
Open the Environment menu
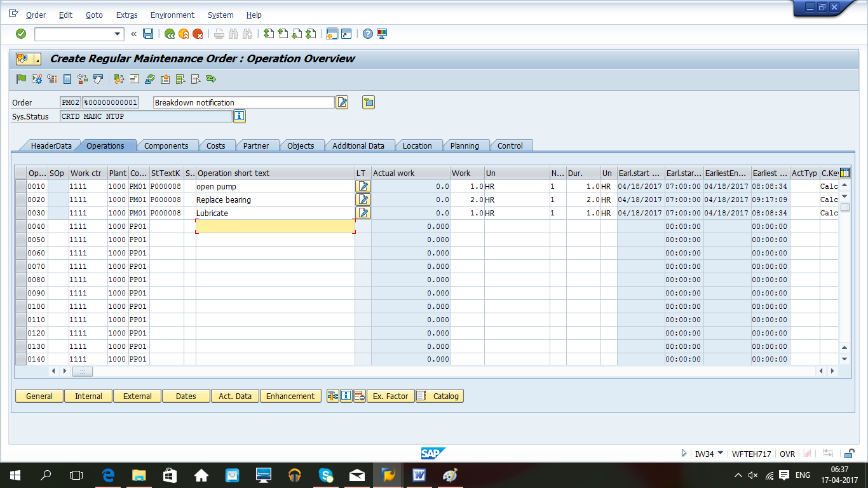click(172, 15)
